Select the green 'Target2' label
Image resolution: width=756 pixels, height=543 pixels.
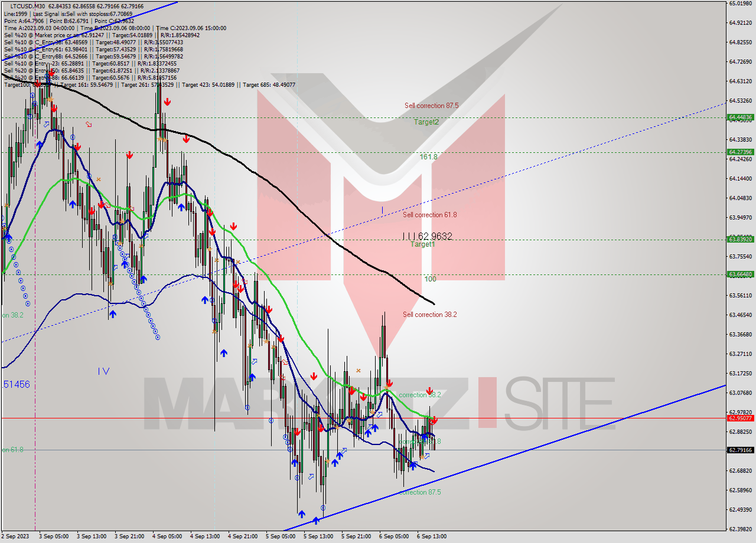tap(426, 122)
